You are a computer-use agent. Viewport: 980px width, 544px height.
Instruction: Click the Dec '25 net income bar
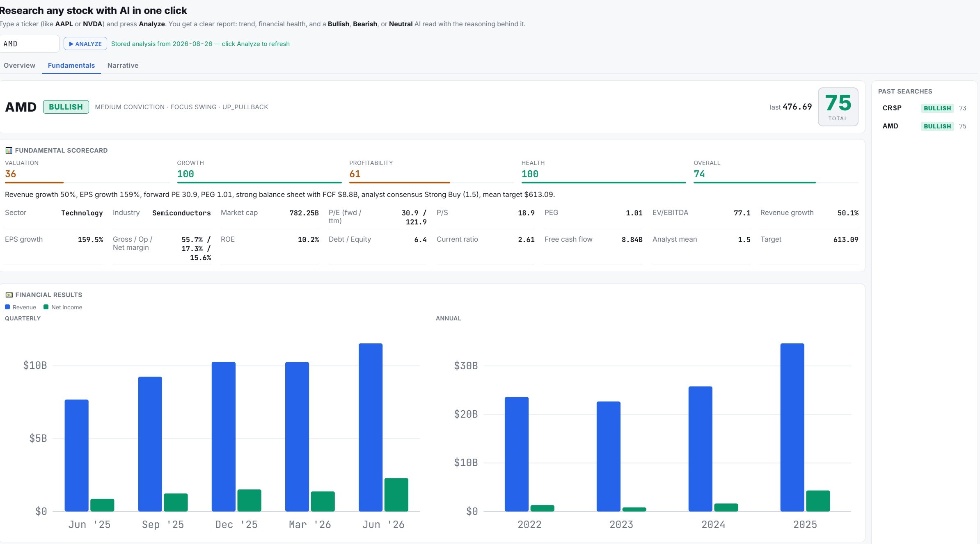click(x=249, y=501)
